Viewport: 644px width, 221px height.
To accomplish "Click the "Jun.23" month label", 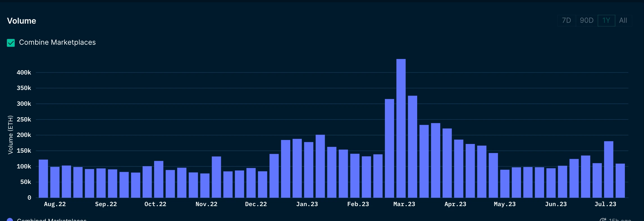I will (556, 204).
